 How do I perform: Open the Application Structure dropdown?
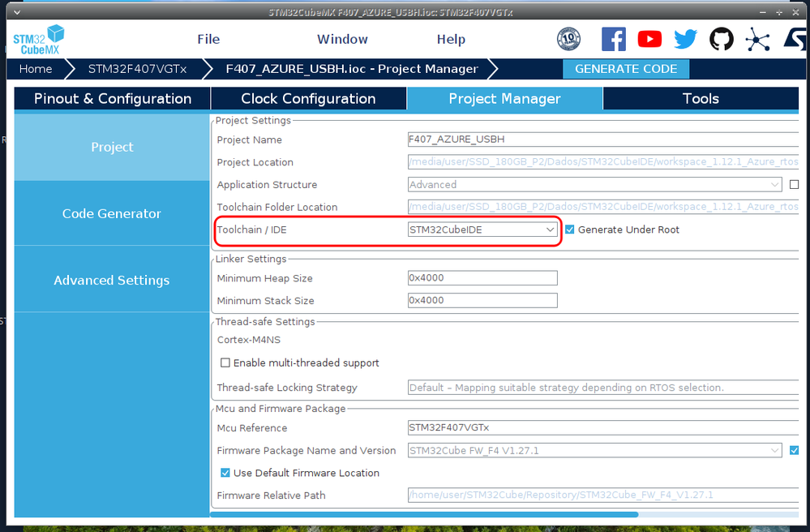click(594, 184)
